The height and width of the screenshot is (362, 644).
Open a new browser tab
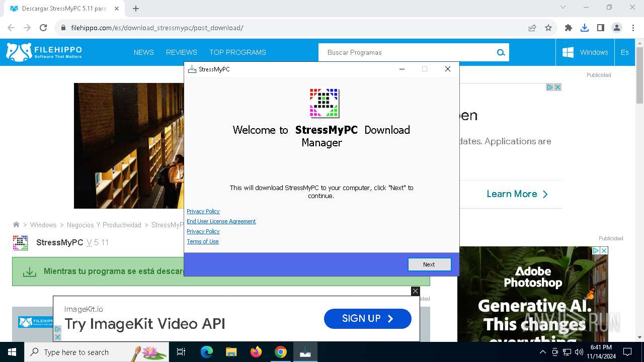coord(136,9)
